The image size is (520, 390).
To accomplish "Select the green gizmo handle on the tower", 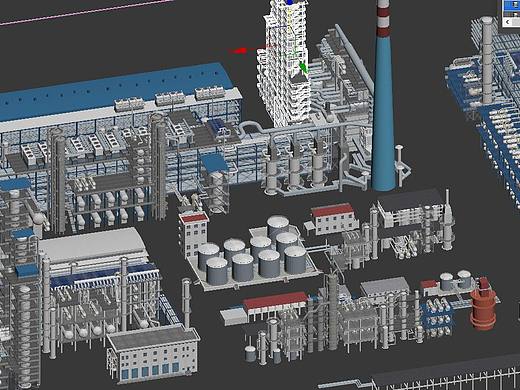I will pos(304,68).
